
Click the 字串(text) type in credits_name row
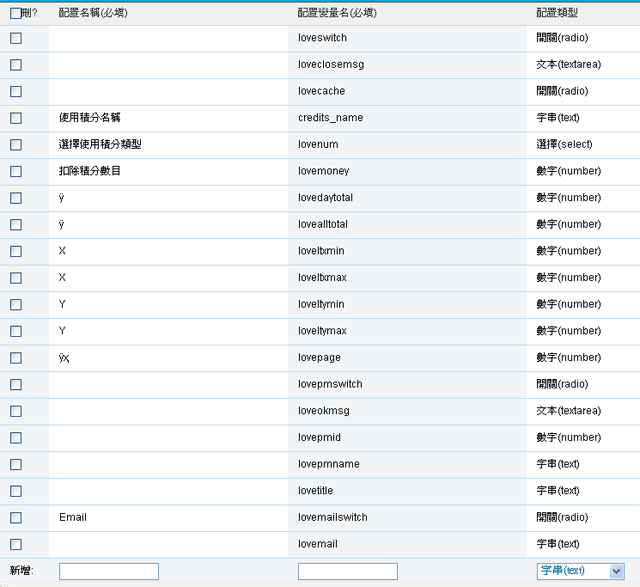(x=558, y=118)
